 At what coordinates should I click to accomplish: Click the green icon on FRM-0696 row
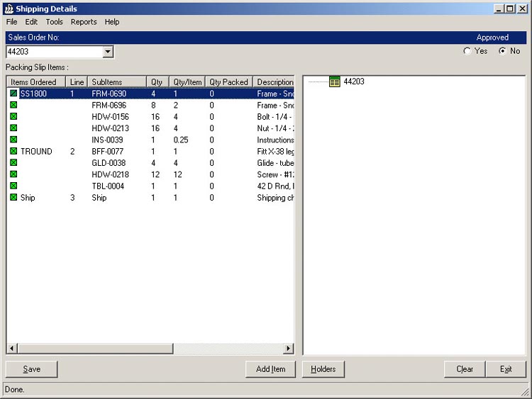pyautogui.click(x=13, y=105)
